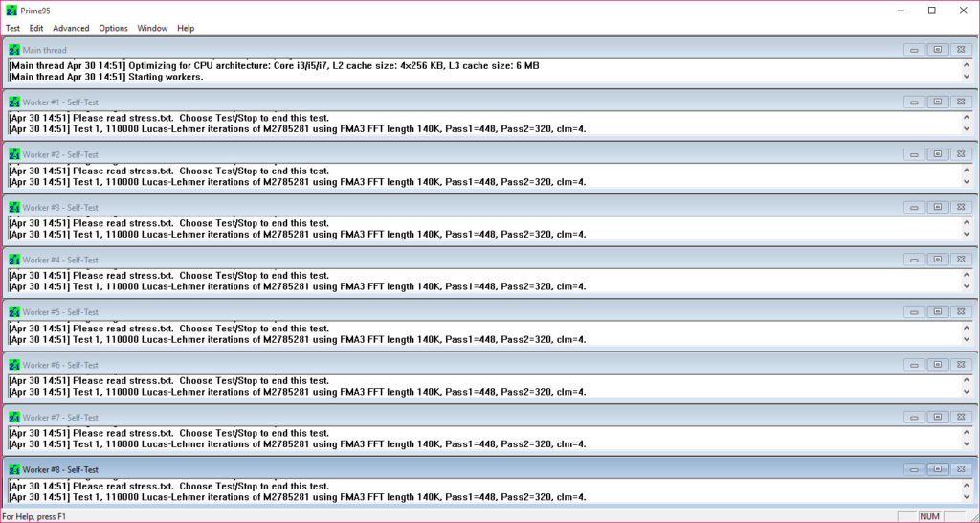Select the Worker #5 - Self-Test title bar
Image resolution: width=980 pixels, height=523 pixels.
point(490,312)
